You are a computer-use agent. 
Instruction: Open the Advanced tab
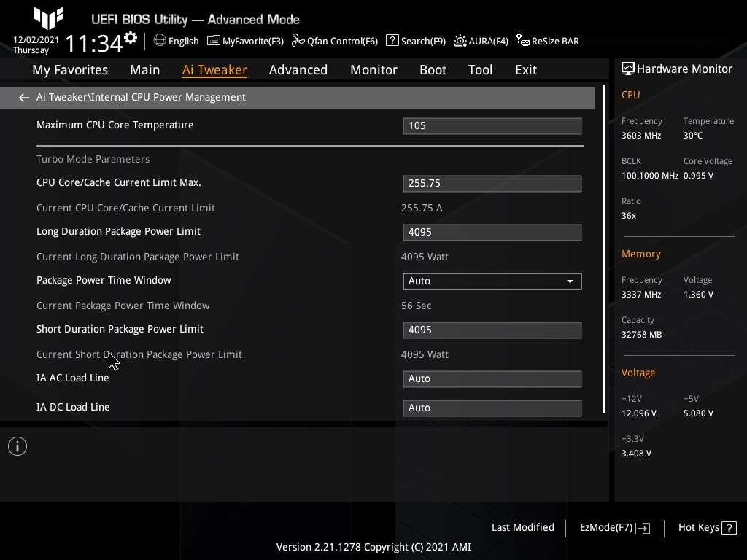pos(298,69)
